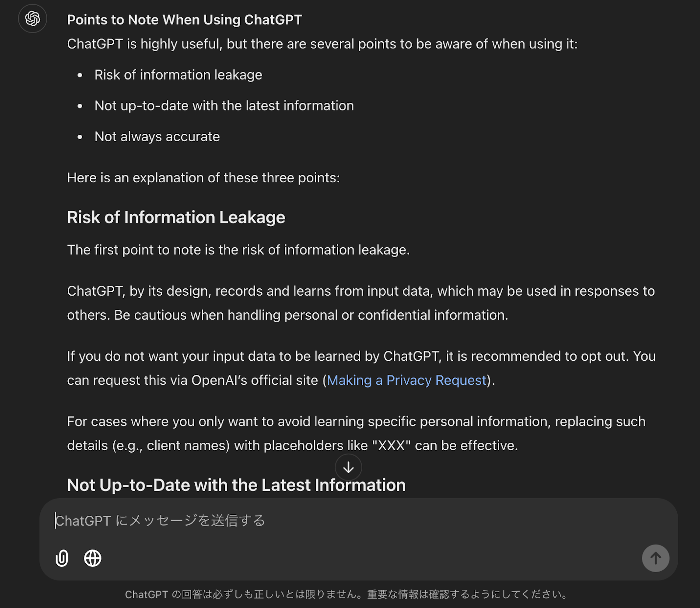Click the Japanese disclaimer text below input
Image resolution: width=700 pixels, height=608 pixels.
(x=346, y=594)
